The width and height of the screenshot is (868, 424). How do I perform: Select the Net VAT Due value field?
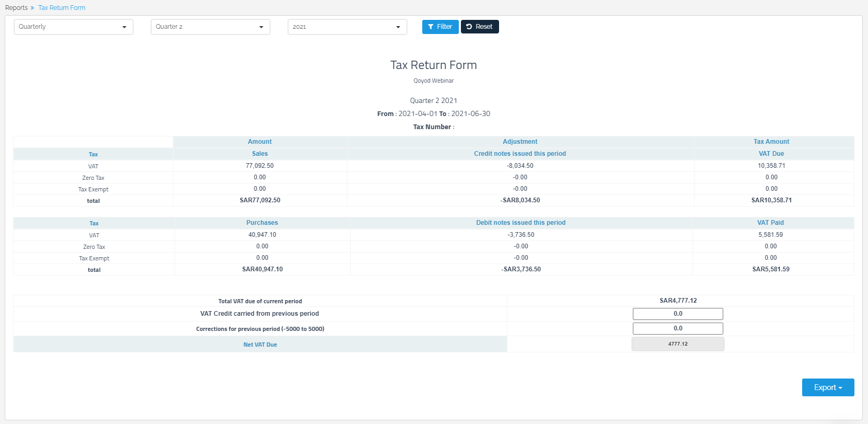point(678,344)
